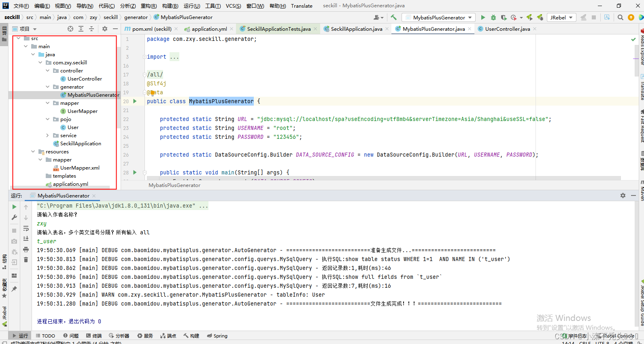Open the MybatisPlusGenerator run configuration dropdown
This screenshot has height=344, width=644.
pyautogui.click(x=438, y=17)
